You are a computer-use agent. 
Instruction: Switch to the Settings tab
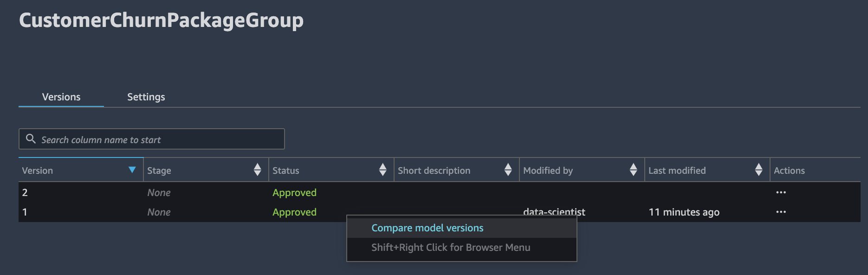[x=146, y=97]
